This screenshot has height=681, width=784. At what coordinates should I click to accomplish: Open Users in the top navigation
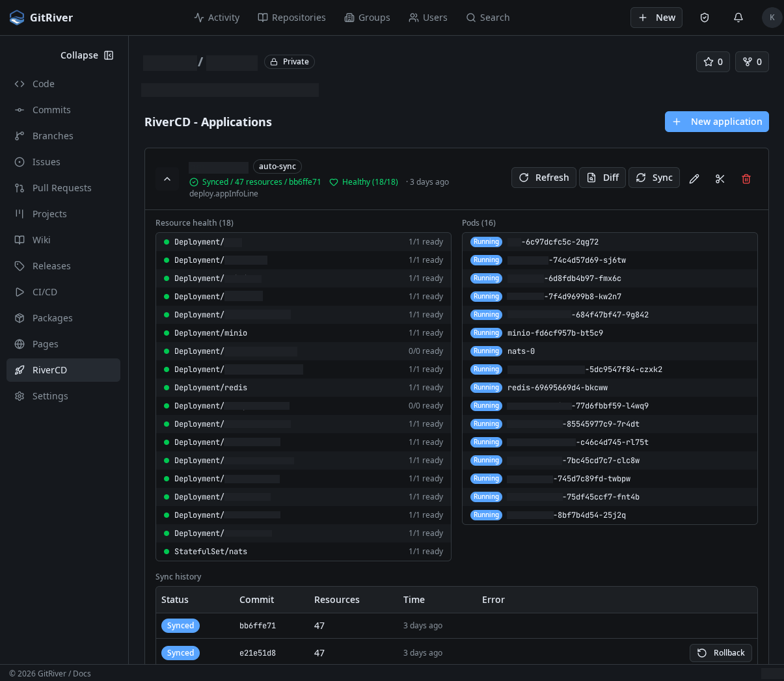pyautogui.click(x=428, y=18)
